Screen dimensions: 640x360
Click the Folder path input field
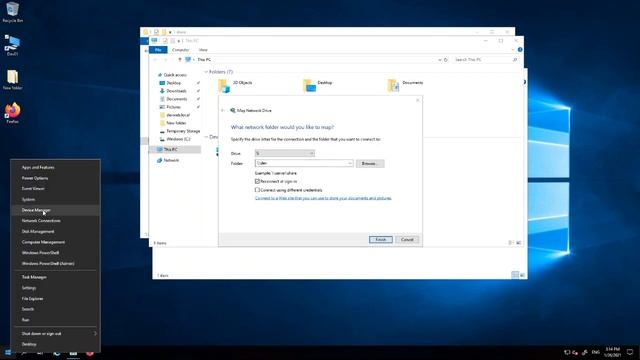(301, 163)
